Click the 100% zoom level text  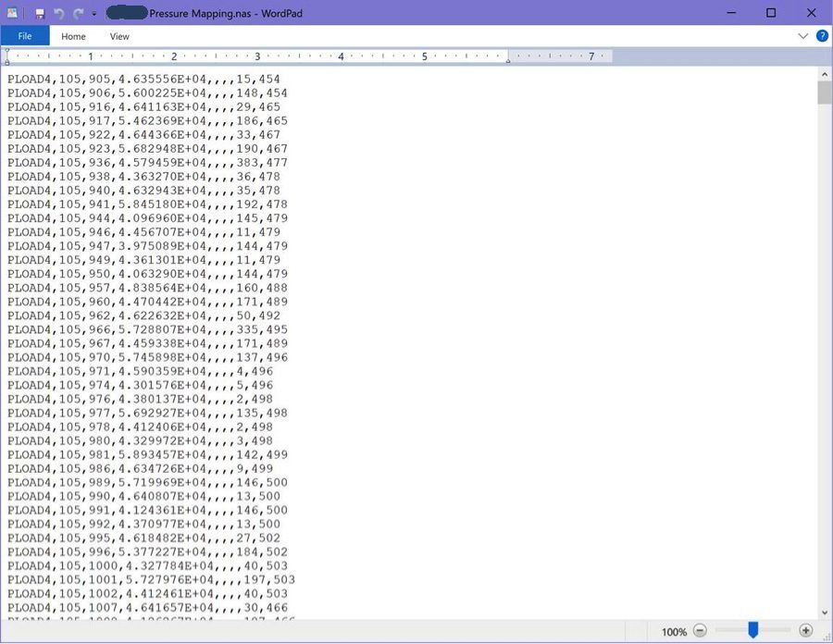(x=674, y=632)
